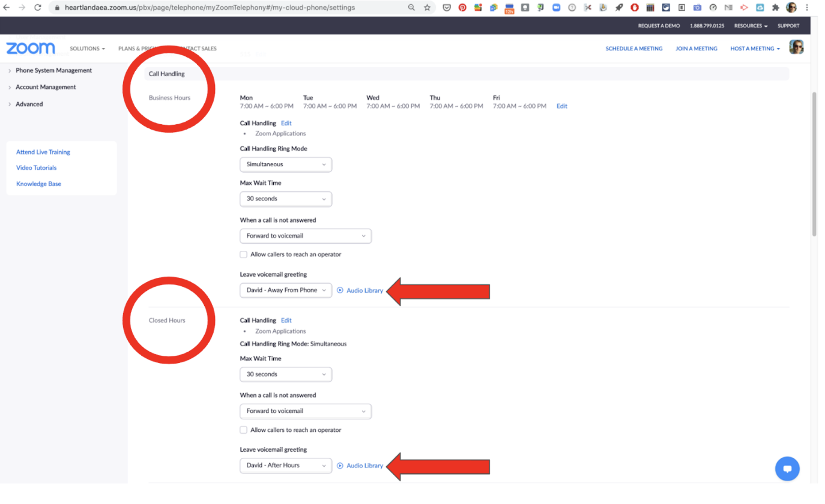Click the page vertical scrollbar

coord(814,163)
